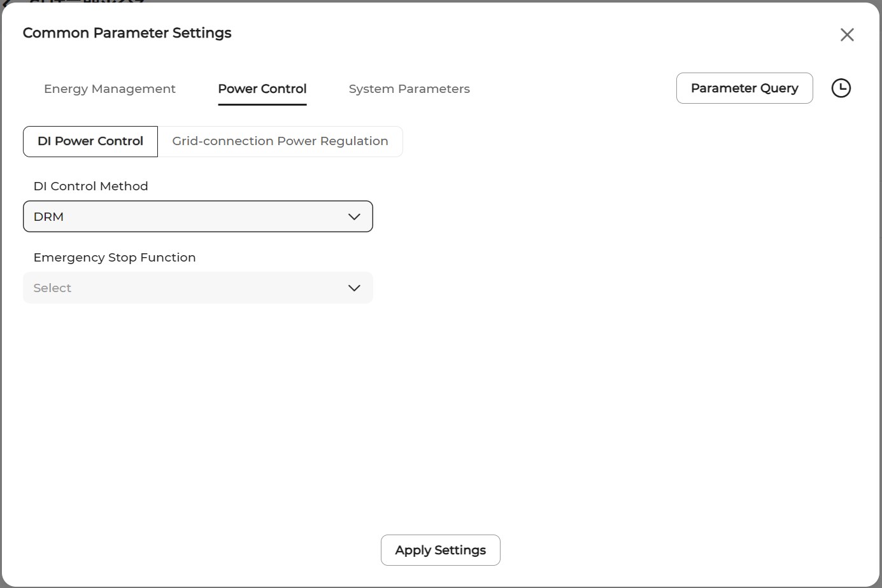This screenshot has height=588, width=882.
Task: Click the DI Control Method label
Action: [x=90, y=186]
